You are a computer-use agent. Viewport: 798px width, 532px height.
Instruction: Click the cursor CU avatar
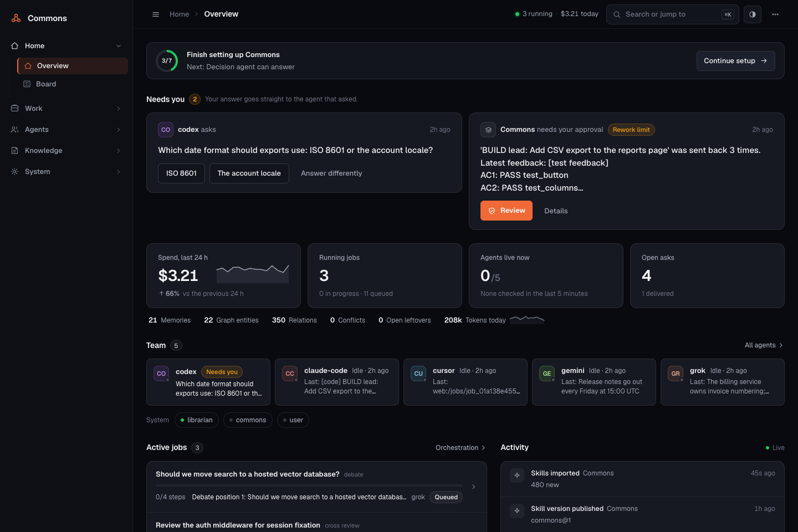(x=418, y=374)
